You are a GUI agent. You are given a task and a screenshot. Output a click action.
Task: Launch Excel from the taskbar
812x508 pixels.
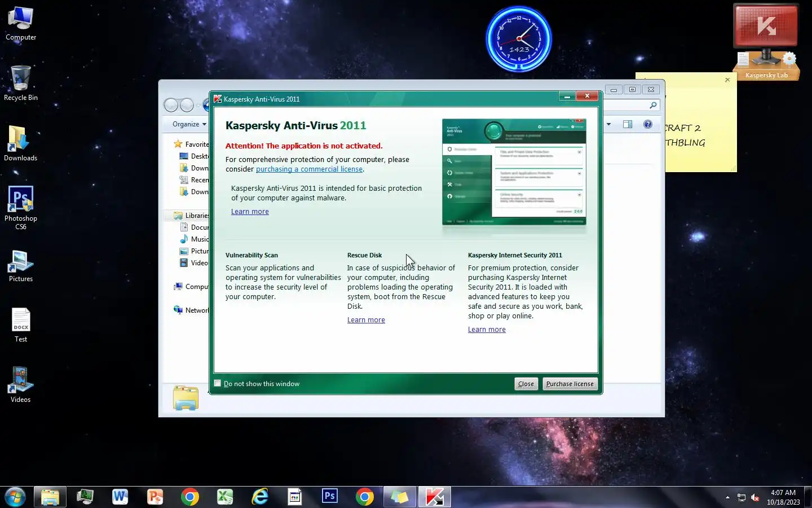click(x=225, y=497)
